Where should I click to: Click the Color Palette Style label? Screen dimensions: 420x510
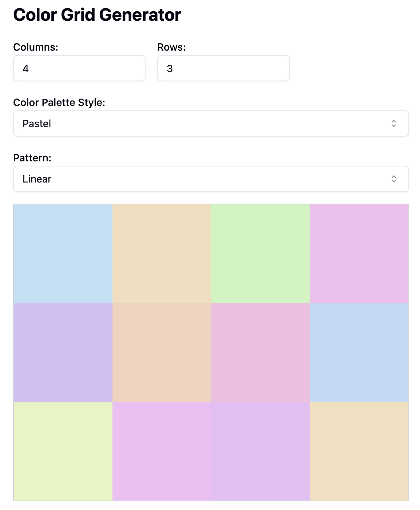pos(59,103)
